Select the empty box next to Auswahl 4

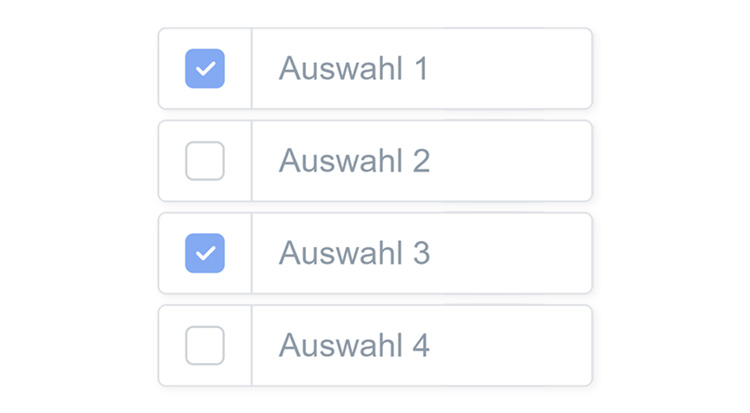205,345
